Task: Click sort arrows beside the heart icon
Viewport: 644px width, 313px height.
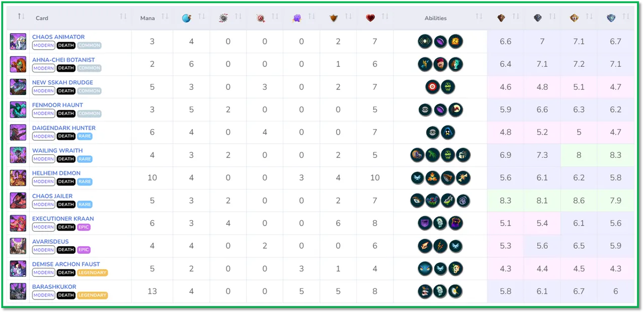Action: (385, 17)
